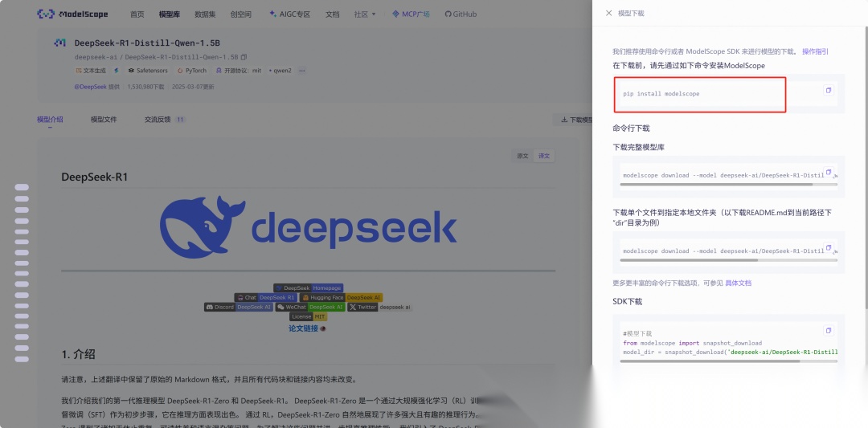Copy the README.md single-file download command
868x428 pixels.
[x=829, y=247]
